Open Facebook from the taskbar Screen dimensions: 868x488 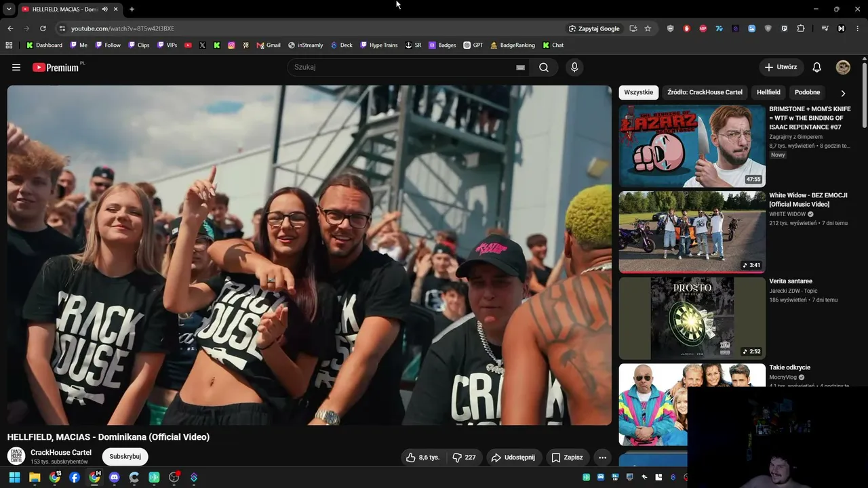[75, 477]
